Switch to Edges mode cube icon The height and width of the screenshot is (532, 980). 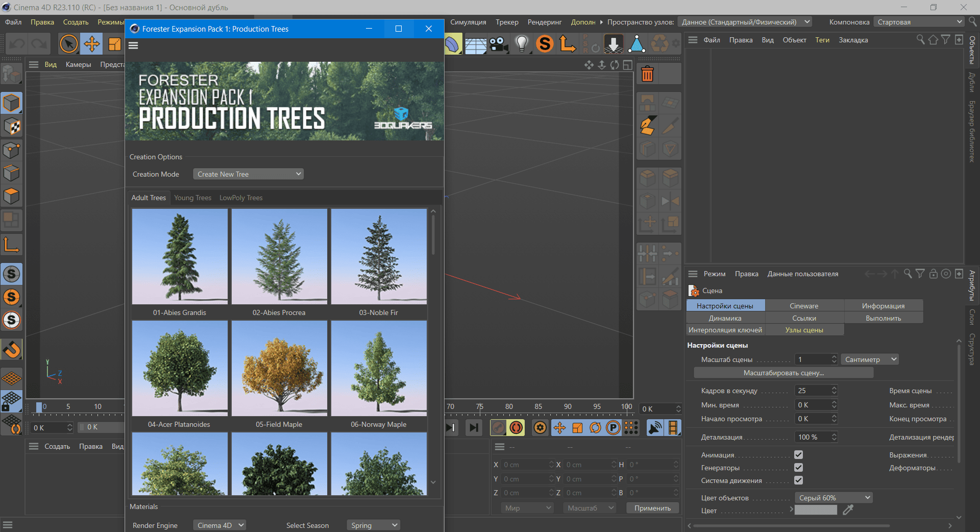click(x=11, y=173)
